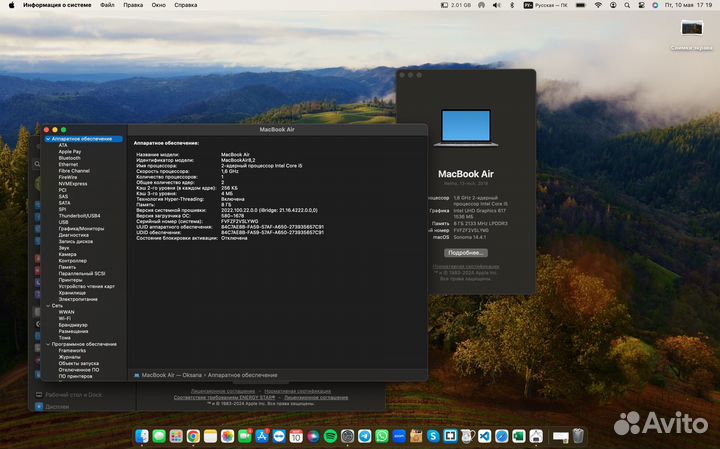This screenshot has width=720, height=449.
Task: Open the Notes app in the dock
Action: click(x=210, y=436)
